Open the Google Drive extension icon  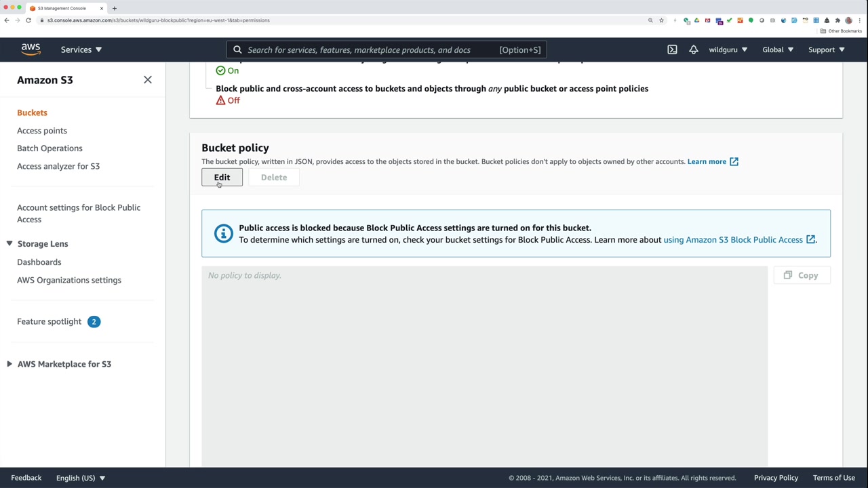[696, 20]
